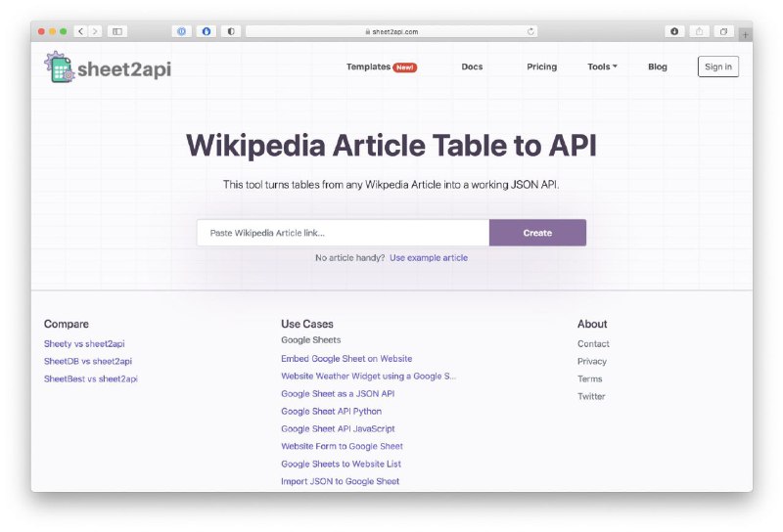Screen dimensions: 783x532
Task: Go back with Safari's back arrow
Action: point(81,31)
